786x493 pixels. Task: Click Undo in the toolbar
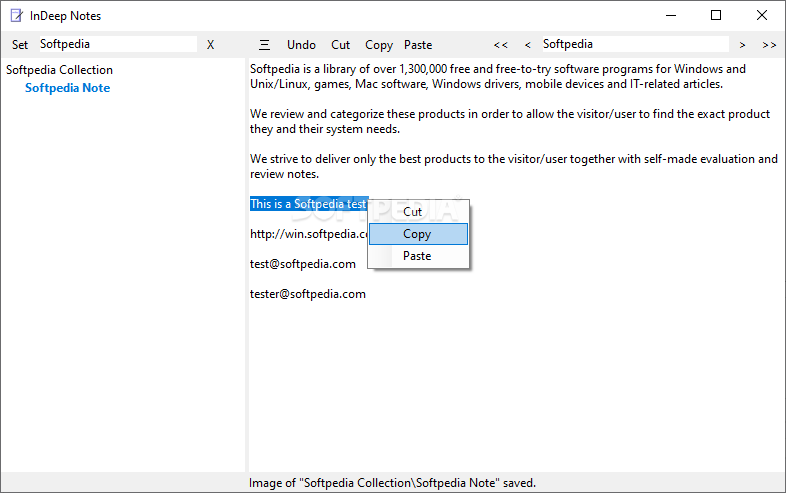click(x=301, y=45)
